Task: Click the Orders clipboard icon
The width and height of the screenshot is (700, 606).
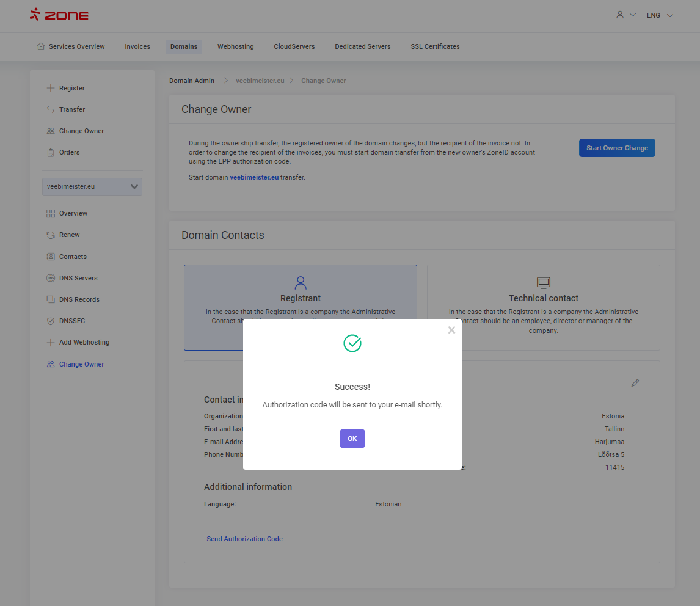Action: click(51, 152)
